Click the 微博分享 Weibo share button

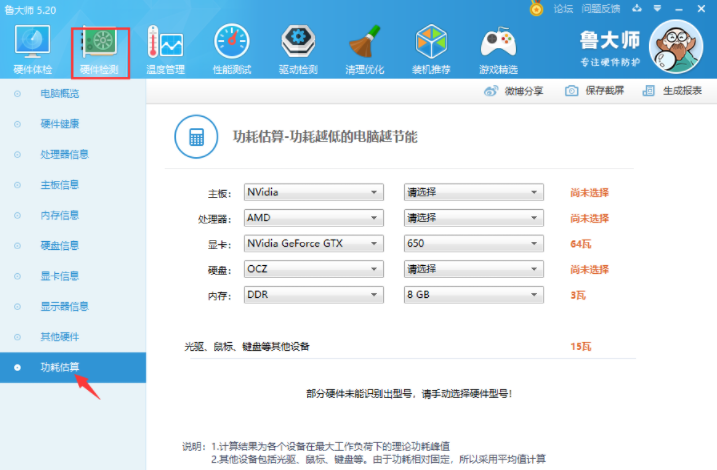coord(514,91)
